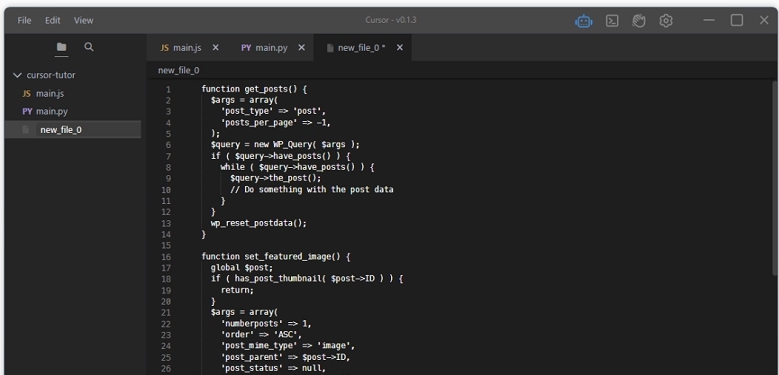Place cursor on 'function get_posts() {' line
Image resolution: width=779 pixels, height=375 pixels.
pos(254,89)
